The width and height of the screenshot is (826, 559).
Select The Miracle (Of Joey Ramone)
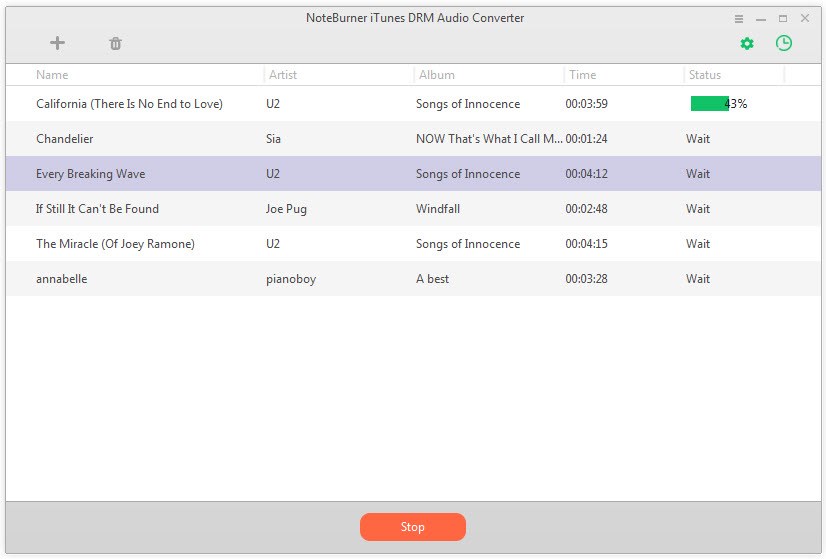pyautogui.click(x=413, y=243)
